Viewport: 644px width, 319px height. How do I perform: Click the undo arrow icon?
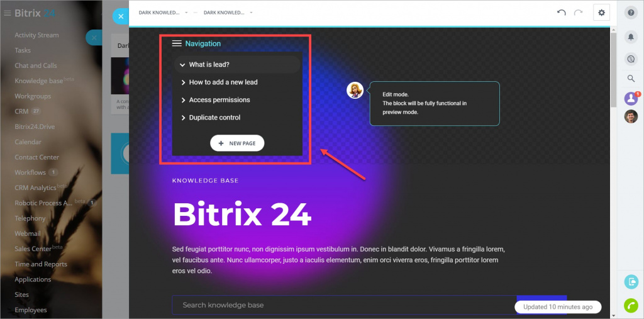coord(561,13)
